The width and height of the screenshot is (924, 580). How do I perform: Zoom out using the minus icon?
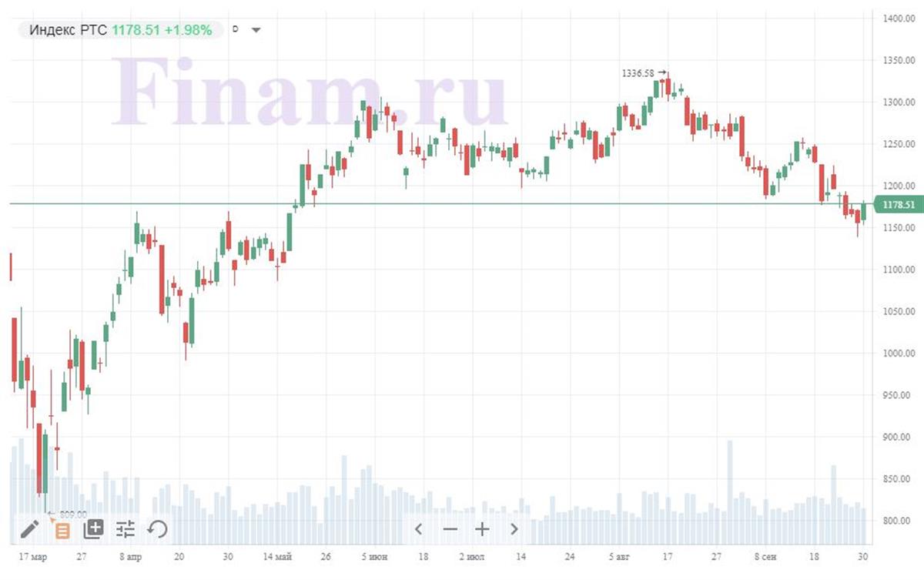[x=450, y=529]
